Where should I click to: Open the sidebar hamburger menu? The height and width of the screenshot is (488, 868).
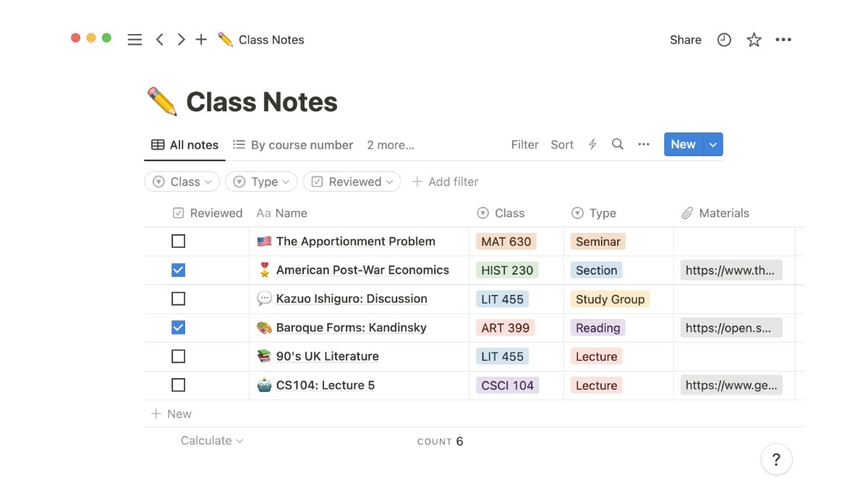pyautogui.click(x=135, y=40)
